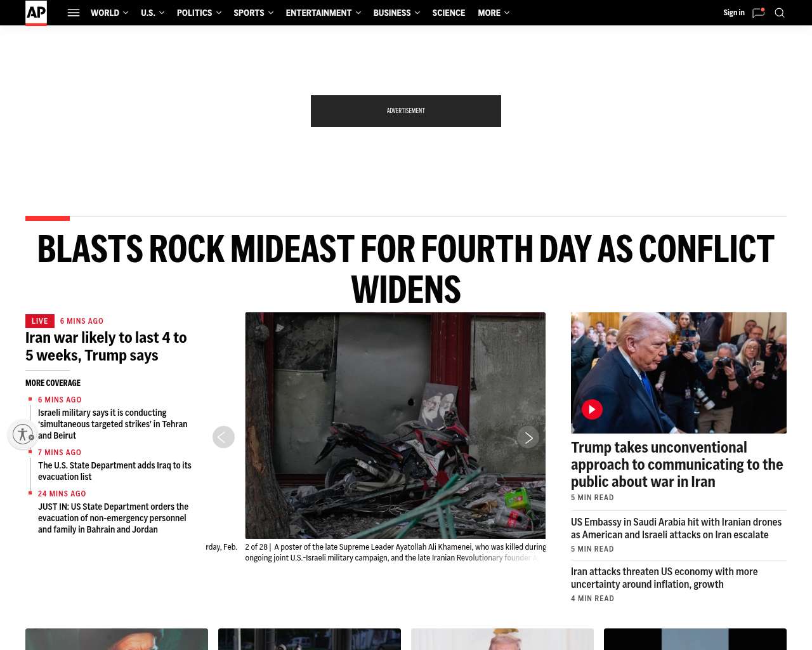Expand the Politics dropdown chevron
This screenshot has width=812, height=650.
point(219,13)
